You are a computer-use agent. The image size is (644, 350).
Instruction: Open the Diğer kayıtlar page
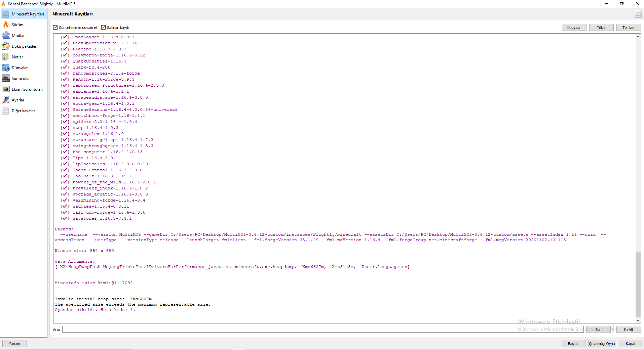[x=24, y=111]
